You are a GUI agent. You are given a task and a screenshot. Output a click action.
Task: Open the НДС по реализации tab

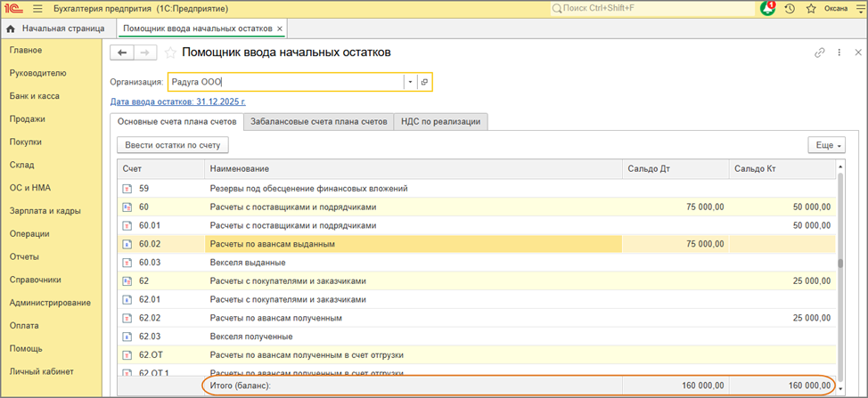click(x=440, y=122)
